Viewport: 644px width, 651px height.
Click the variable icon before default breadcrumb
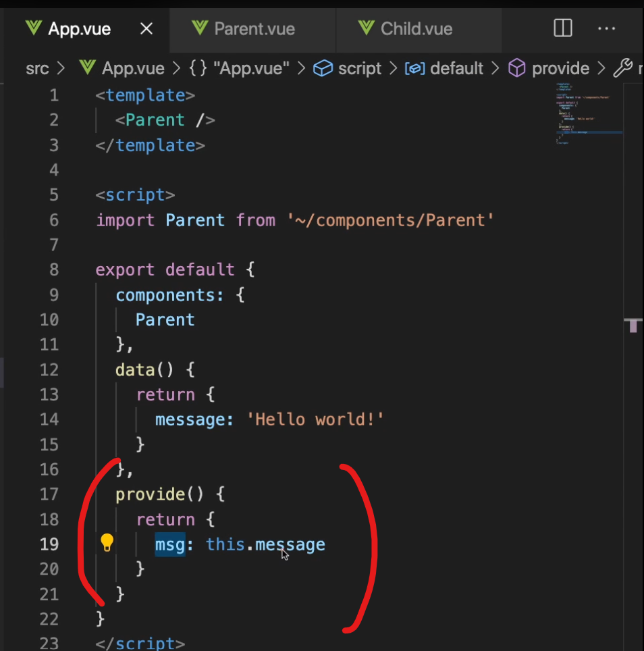pos(415,68)
